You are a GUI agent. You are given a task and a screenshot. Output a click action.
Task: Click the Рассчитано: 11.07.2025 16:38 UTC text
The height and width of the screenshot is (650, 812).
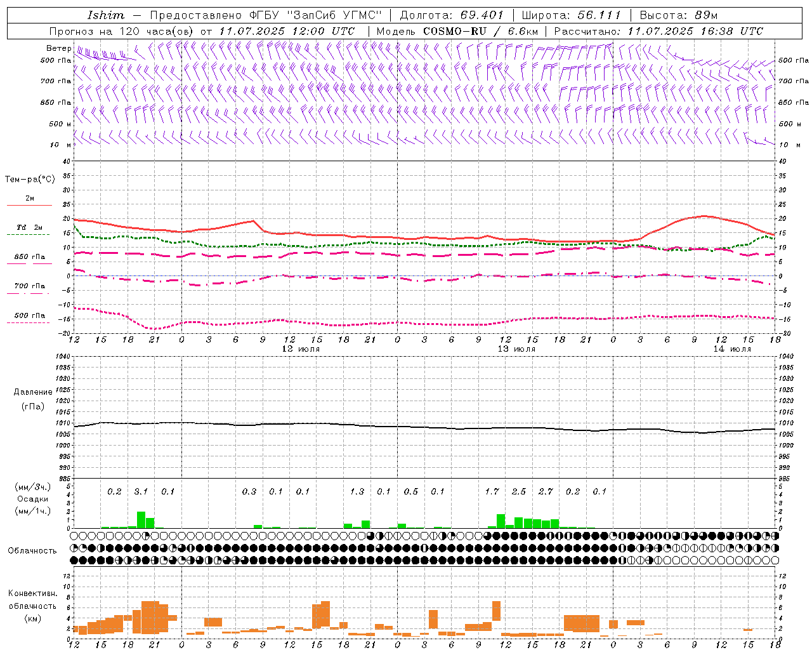pos(658,31)
